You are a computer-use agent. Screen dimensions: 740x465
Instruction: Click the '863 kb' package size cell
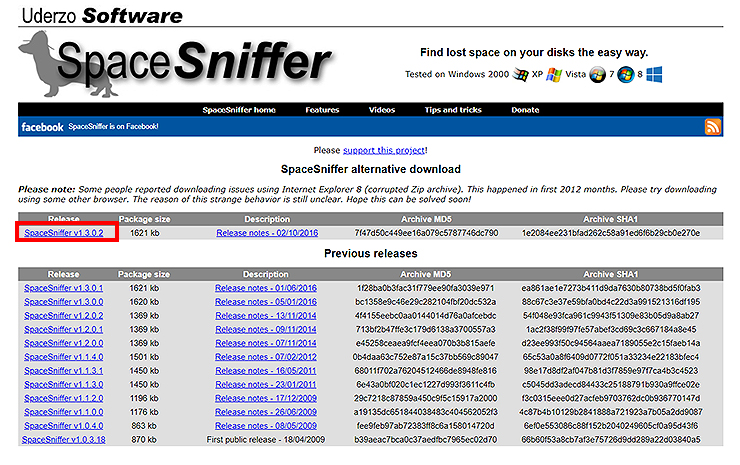[144, 426]
